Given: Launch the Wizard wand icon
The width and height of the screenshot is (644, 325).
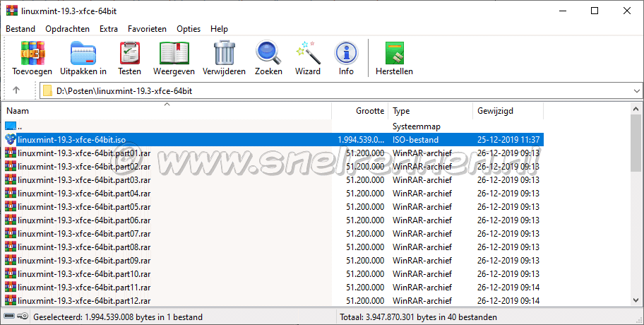Looking at the screenshot, I should pos(308,53).
